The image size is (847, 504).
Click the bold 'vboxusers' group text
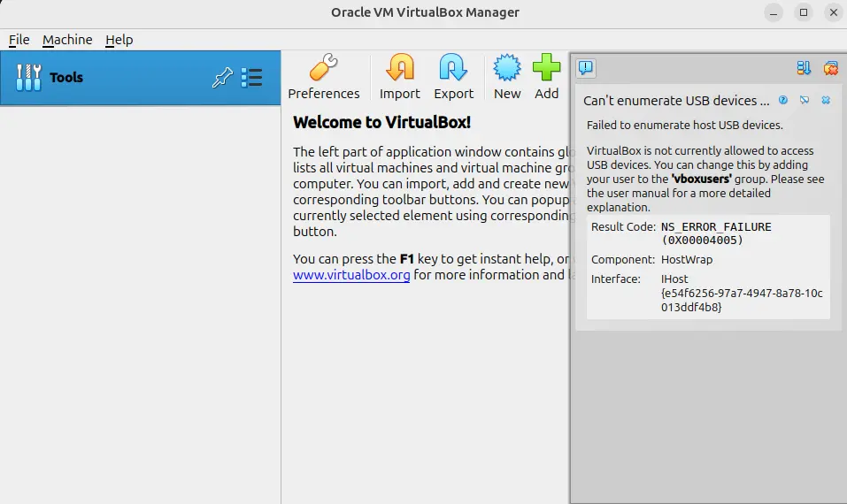pyautogui.click(x=701, y=179)
